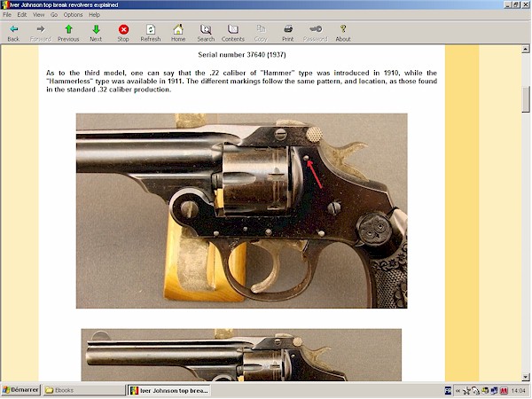Click the Password key icon
This screenshot has width=532, height=399.
(x=316, y=33)
